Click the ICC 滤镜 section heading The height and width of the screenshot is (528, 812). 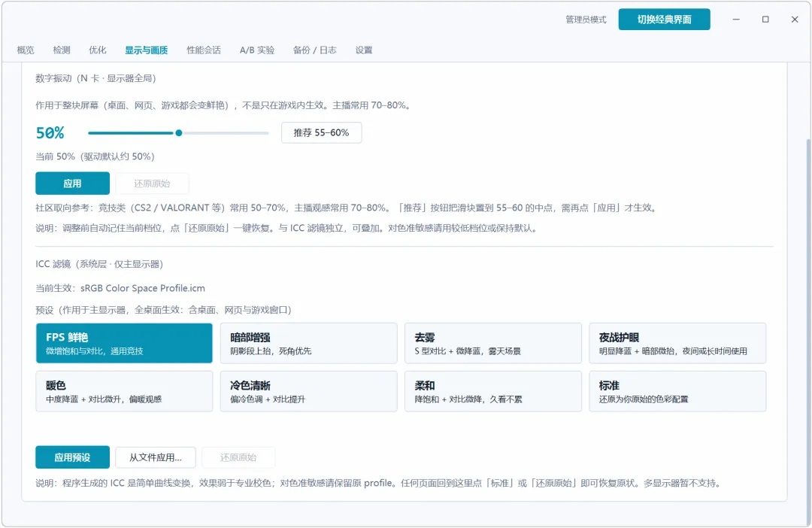coord(99,264)
